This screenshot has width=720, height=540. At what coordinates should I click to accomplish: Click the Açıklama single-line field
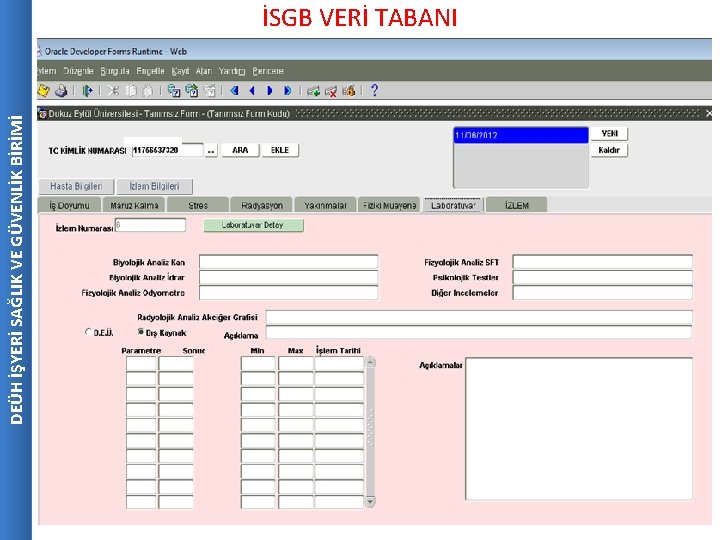pos(479,332)
